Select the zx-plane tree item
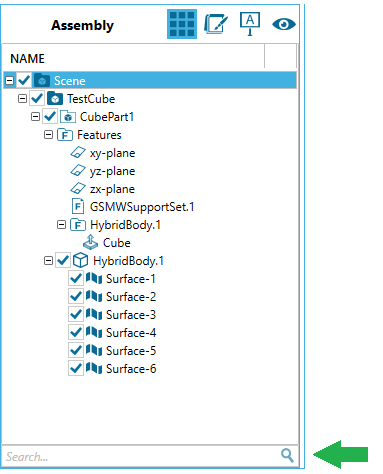Screen dimensions: 383x474 [x=103, y=189]
